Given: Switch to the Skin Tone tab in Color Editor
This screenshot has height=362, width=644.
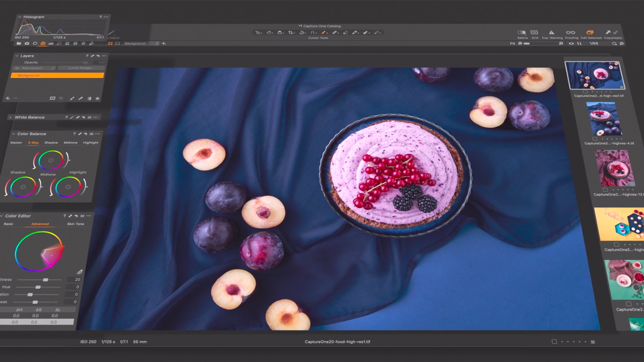Looking at the screenshot, I should (x=75, y=224).
